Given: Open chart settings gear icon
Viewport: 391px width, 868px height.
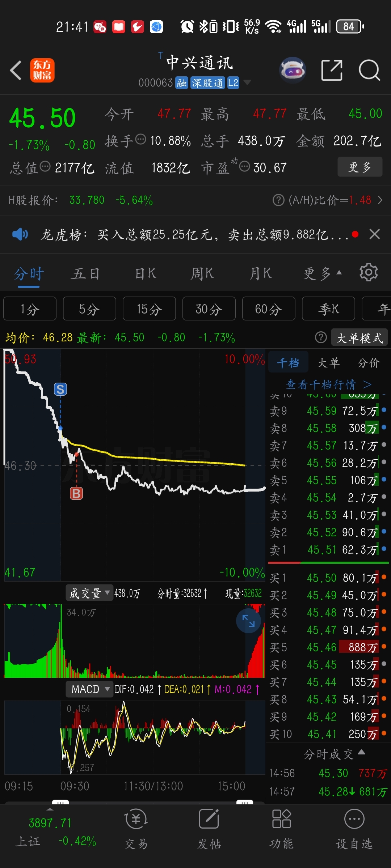Looking at the screenshot, I should (x=369, y=272).
